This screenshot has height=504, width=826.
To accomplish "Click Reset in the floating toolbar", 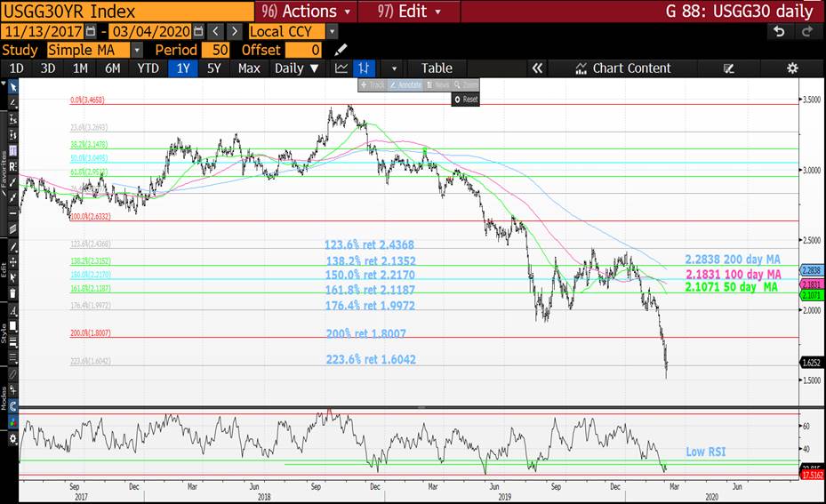I will 466,99.
